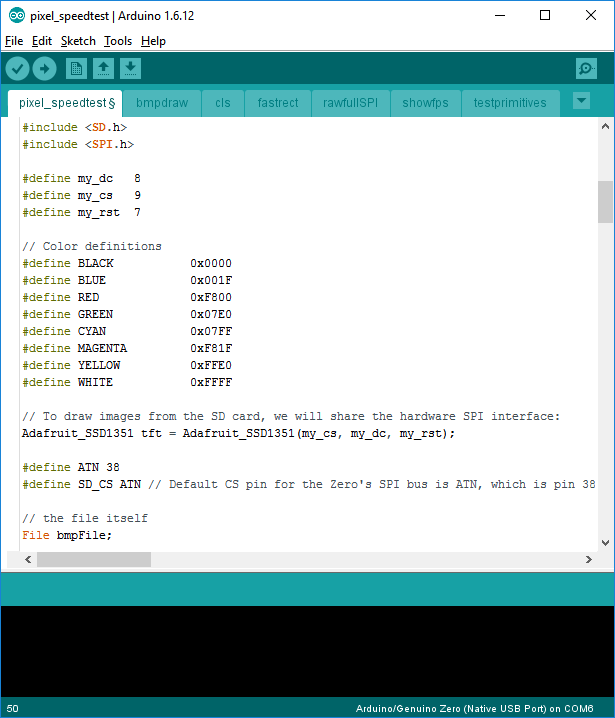Click the Adafruit_SSD1351 tft declaration line

[239, 433]
